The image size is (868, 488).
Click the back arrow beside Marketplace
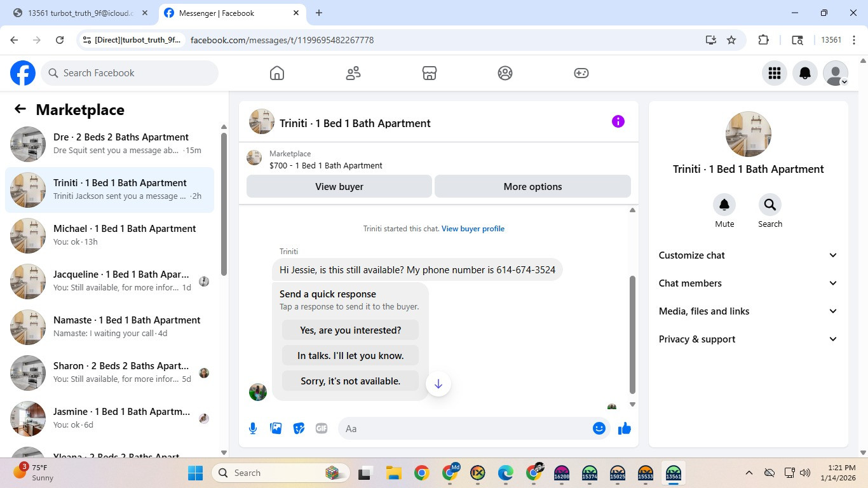(x=20, y=109)
